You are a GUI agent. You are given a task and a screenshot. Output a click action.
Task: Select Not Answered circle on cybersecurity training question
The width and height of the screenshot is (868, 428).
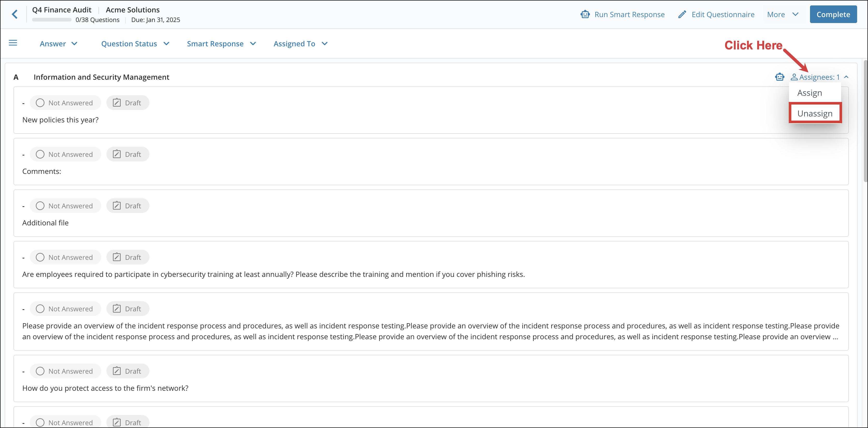pyautogui.click(x=40, y=257)
